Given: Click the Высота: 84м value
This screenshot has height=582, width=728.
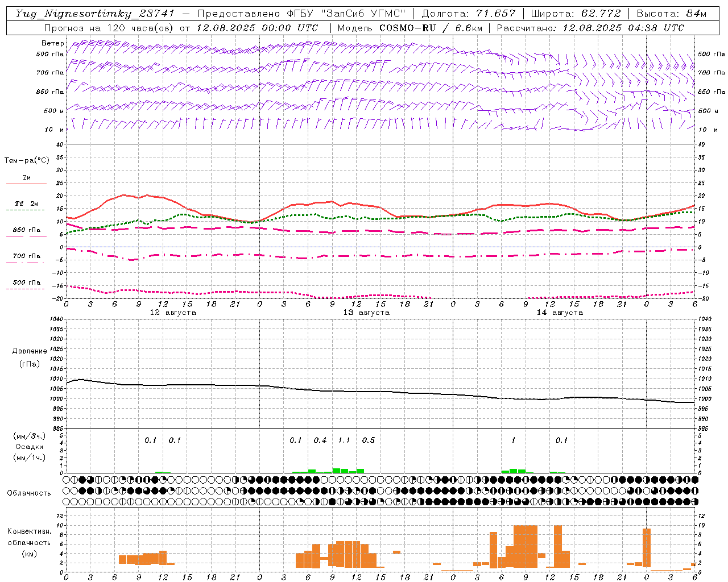Looking at the screenshot, I should (x=672, y=14).
